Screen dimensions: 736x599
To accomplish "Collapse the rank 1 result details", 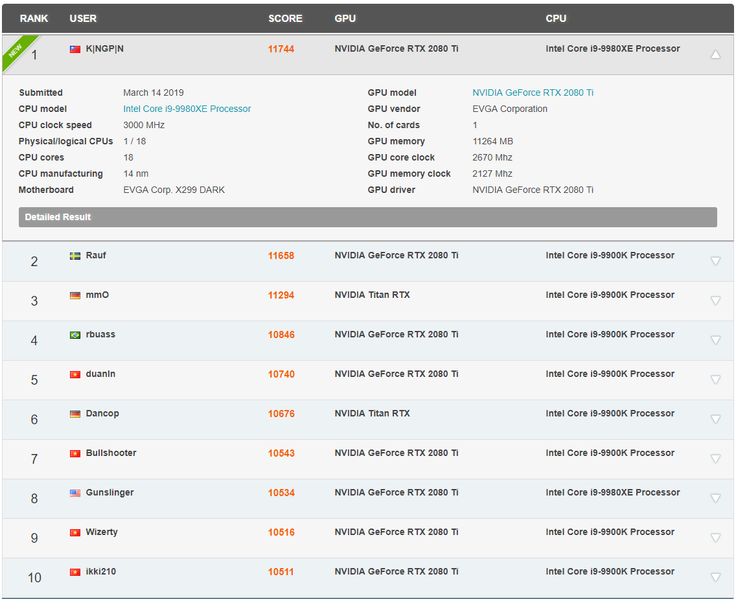I will click(x=715, y=55).
